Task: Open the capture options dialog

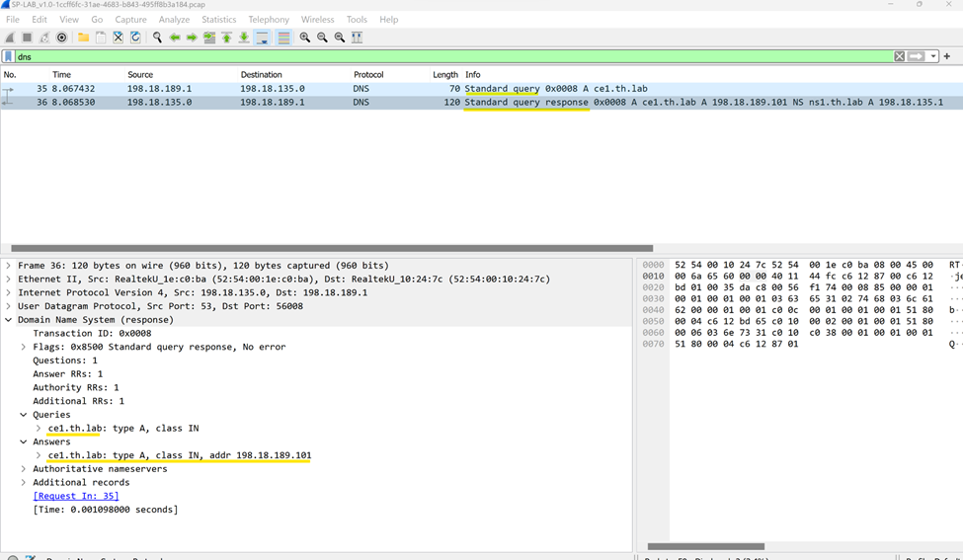Action: [61, 38]
